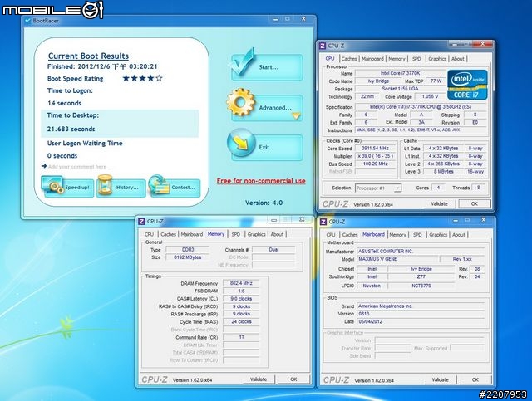This screenshot has width=532, height=401.
Task: Click the Boot Speed Rating stars
Action: 142,78
